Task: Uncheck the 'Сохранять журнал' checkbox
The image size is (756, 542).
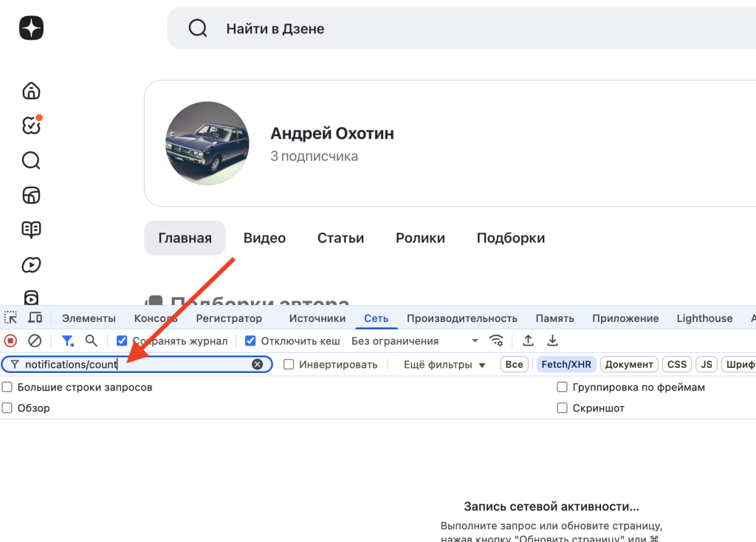Action: click(x=123, y=341)
